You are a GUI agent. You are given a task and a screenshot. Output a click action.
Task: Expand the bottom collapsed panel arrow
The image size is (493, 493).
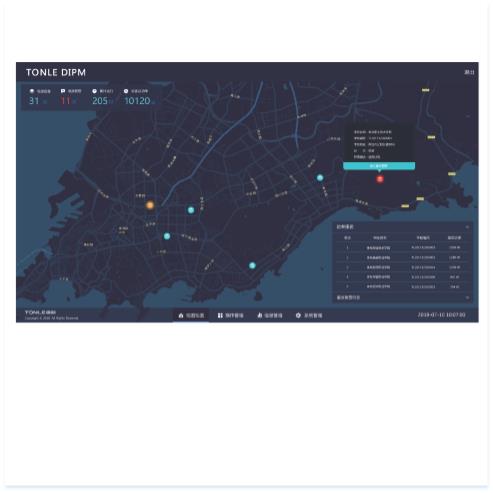click(x=467, y=297)
